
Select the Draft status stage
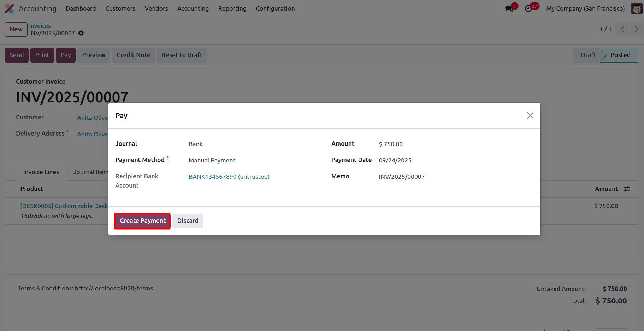[588, 55]
